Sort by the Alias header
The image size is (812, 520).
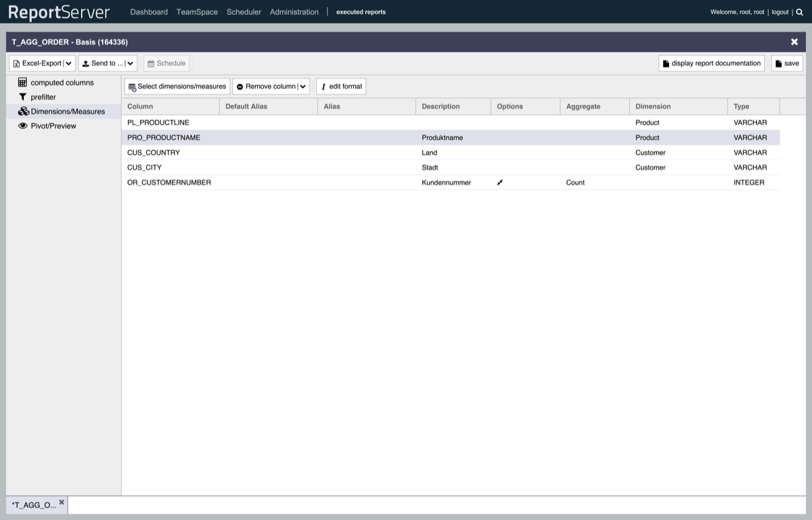point(367,106)
